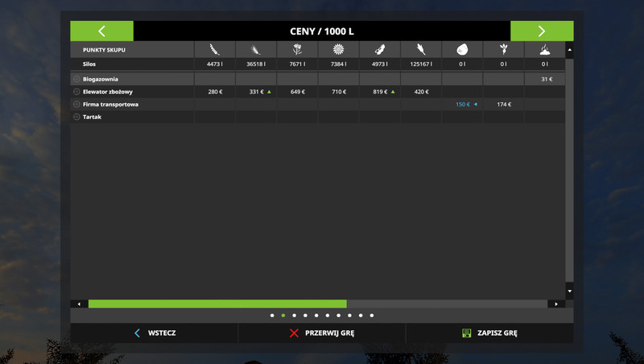This screenshot has width=644, height=364.
Task: Go to next page with right green arrow
Action: (x=542, y=31)
